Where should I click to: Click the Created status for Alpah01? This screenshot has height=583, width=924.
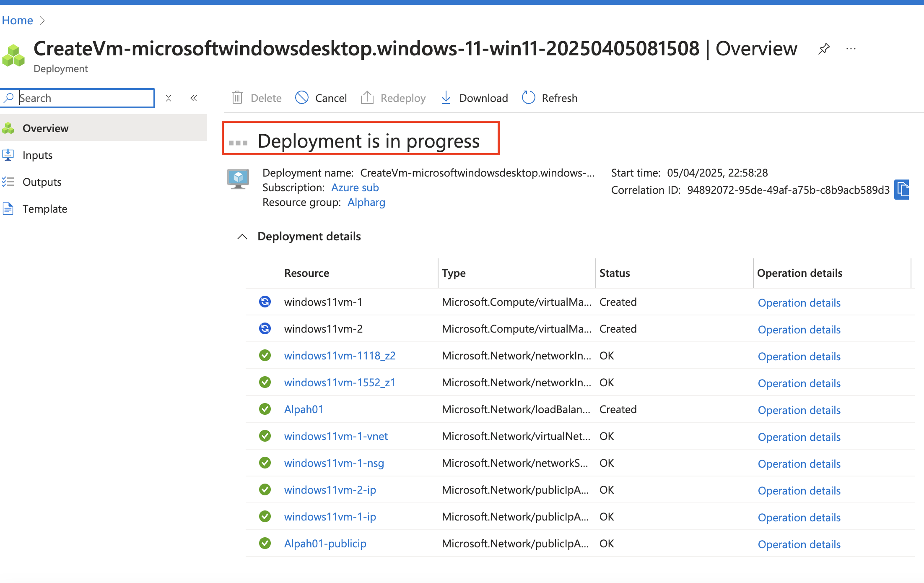[x=618, y=409]
